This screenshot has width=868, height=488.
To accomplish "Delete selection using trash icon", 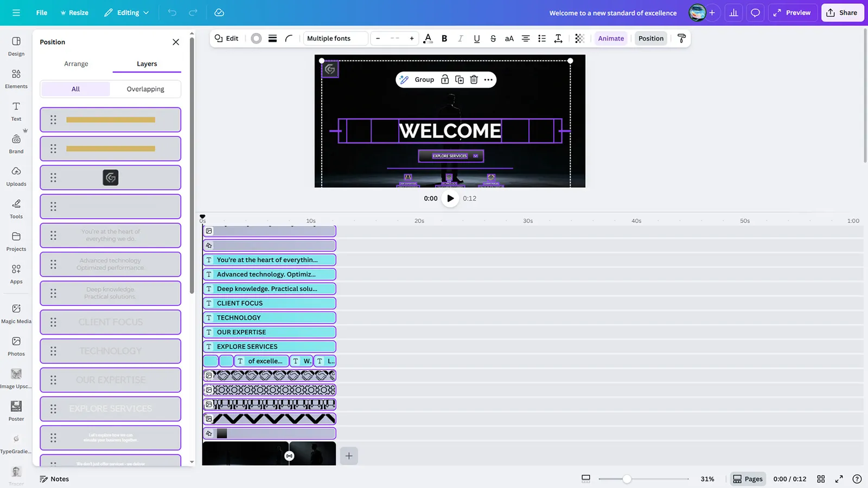I will (474, 80).
